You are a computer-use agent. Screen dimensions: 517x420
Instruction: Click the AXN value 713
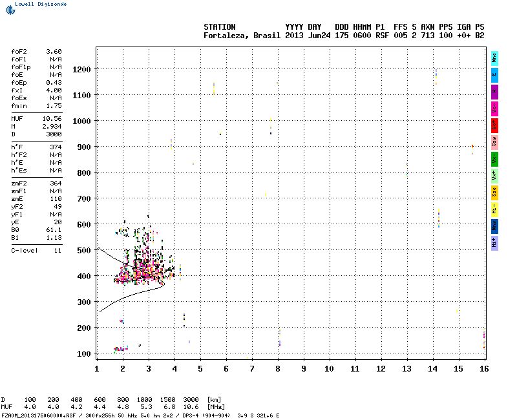(428, 36)
